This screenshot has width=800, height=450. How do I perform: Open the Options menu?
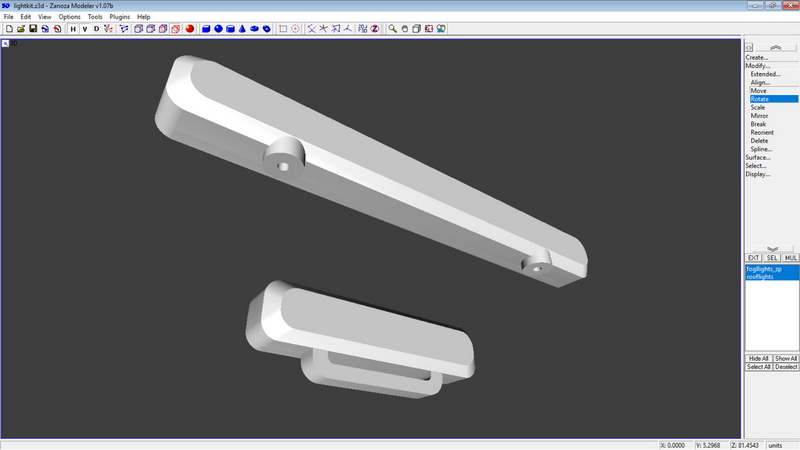69,17
